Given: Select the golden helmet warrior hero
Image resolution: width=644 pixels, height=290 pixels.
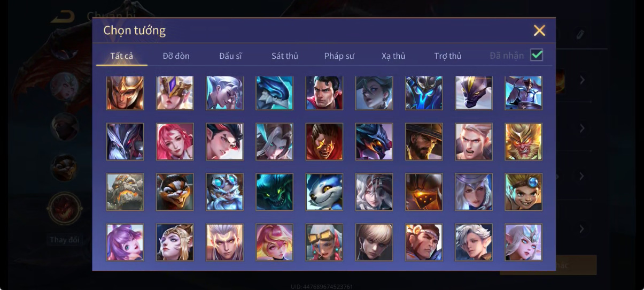Looking at the screenshot, I should click(x=125, y=93).
